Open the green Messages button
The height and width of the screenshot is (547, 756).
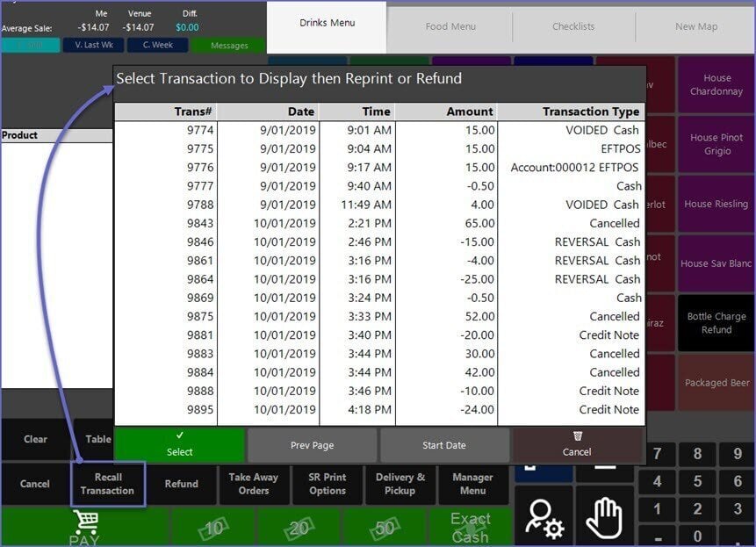click(229, 46)
